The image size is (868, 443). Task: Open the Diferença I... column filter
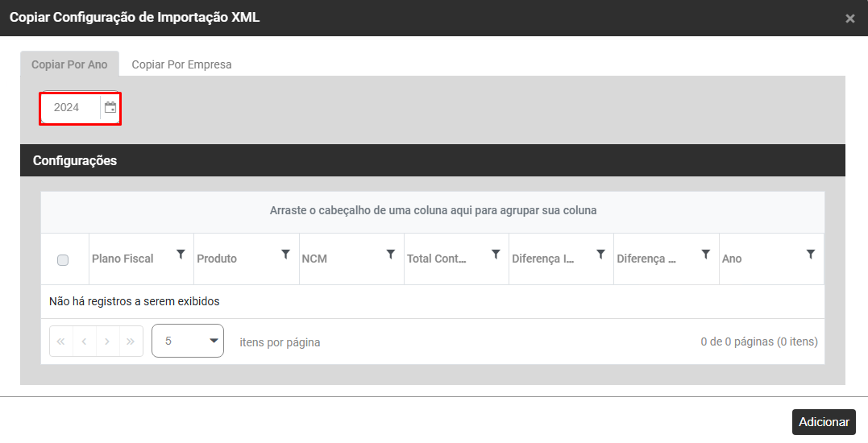(x=600, y=255)
